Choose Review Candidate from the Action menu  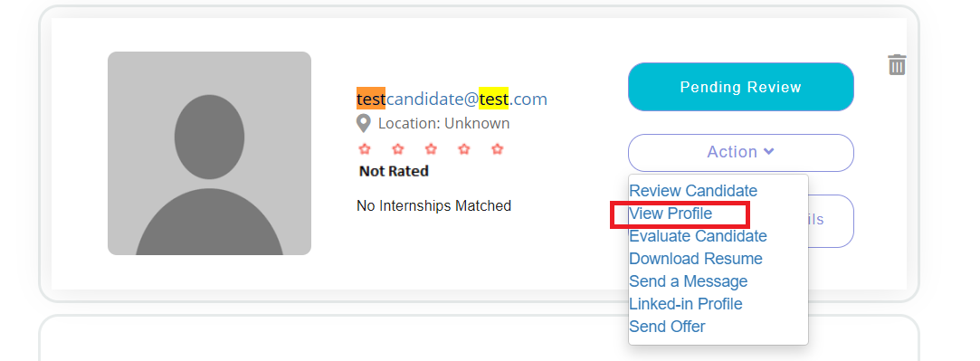[x=693, y=191]
